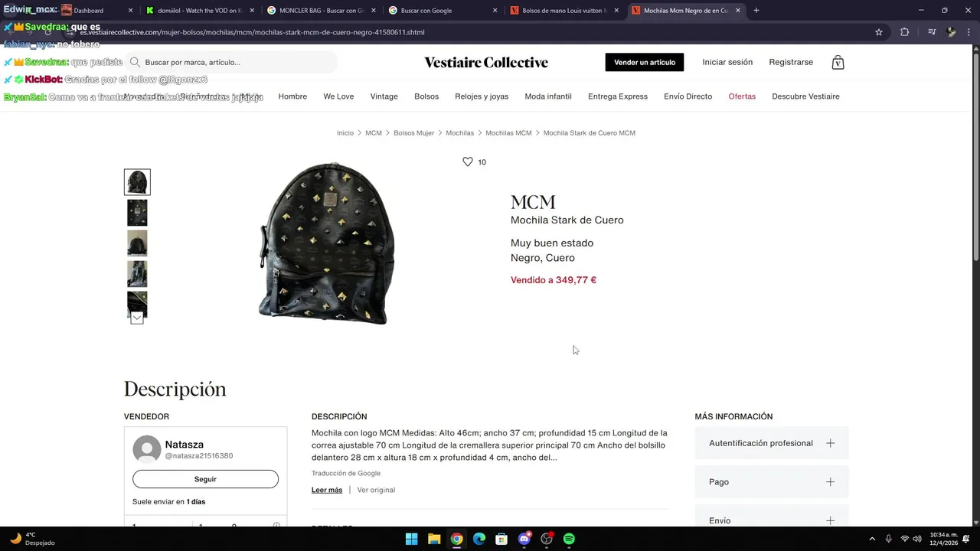
Task: Click the Vender un artículo button
Action: (x=645, y=63)
